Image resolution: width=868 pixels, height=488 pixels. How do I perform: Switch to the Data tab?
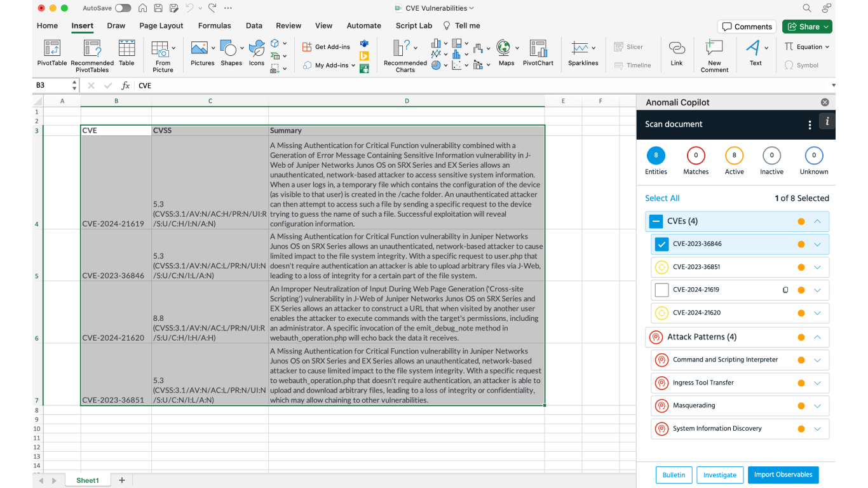[254, 26]
